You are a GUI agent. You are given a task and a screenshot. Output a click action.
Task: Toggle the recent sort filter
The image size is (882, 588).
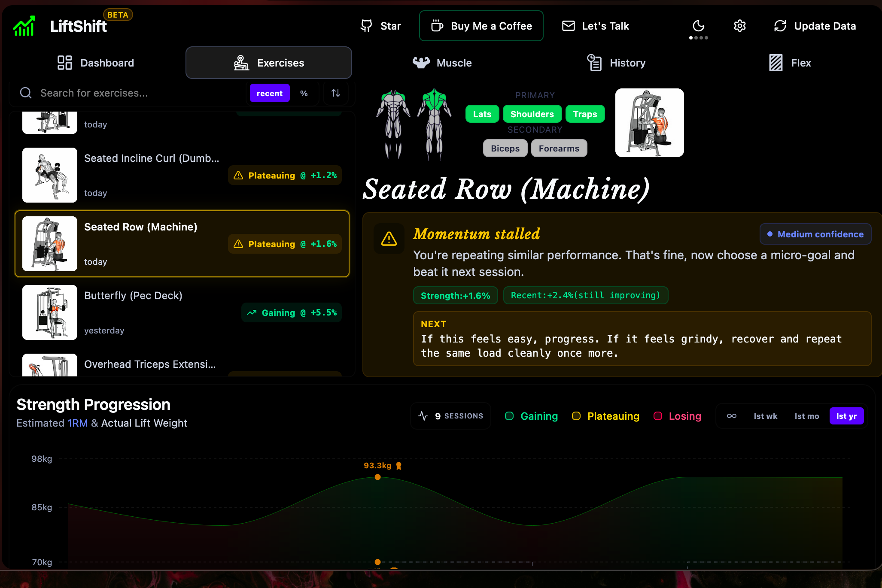(269, 93)
